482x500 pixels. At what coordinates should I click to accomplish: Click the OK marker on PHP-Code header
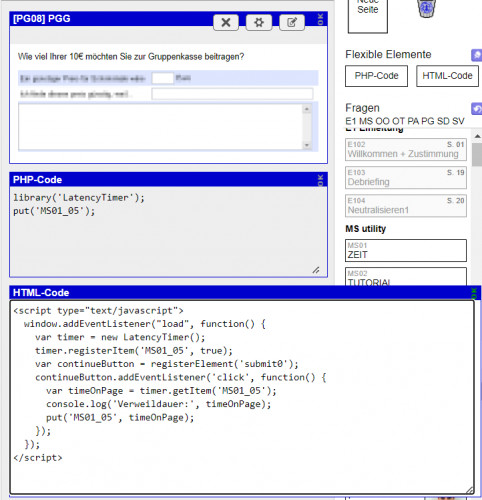coord(320,180)
